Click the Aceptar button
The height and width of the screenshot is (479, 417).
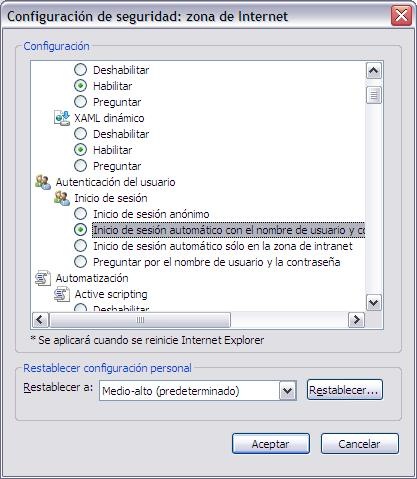(271, 444)
